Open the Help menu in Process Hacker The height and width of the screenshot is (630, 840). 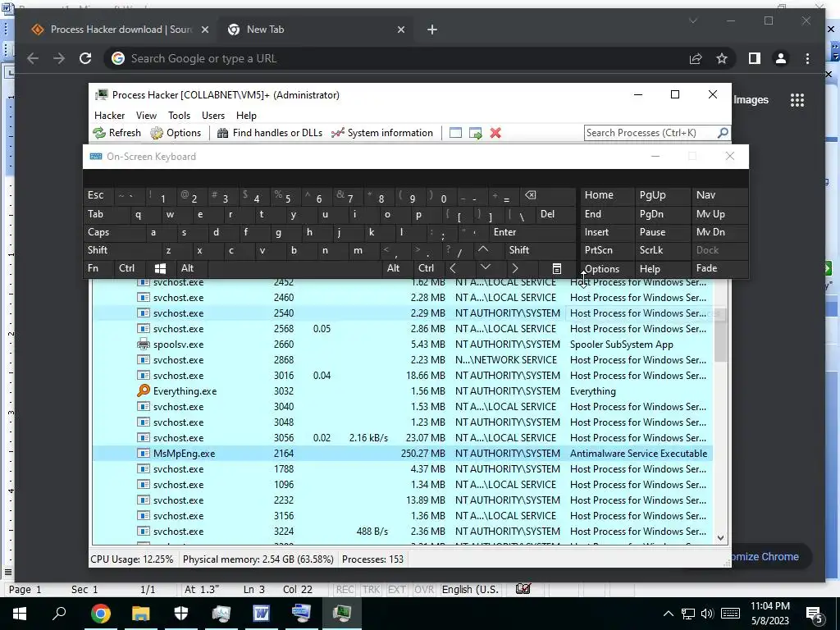pyautogui.click(x=246, y=116)
